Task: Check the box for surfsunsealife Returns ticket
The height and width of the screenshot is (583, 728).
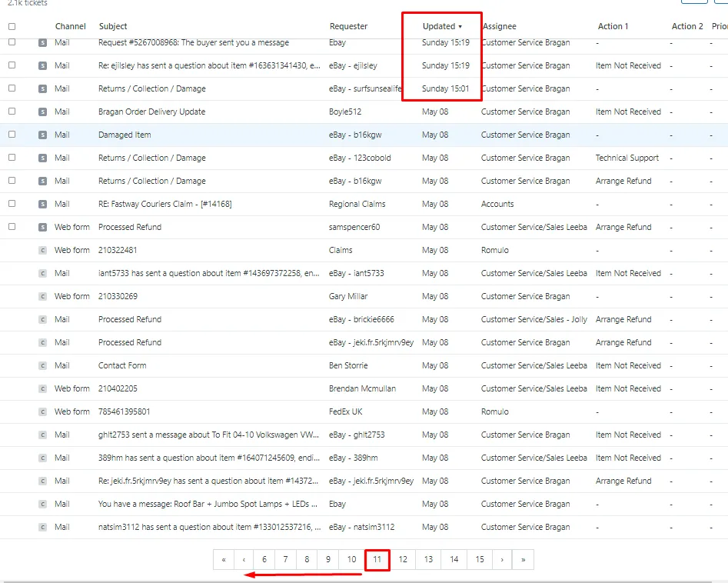Action: click(x=12, y=88)
